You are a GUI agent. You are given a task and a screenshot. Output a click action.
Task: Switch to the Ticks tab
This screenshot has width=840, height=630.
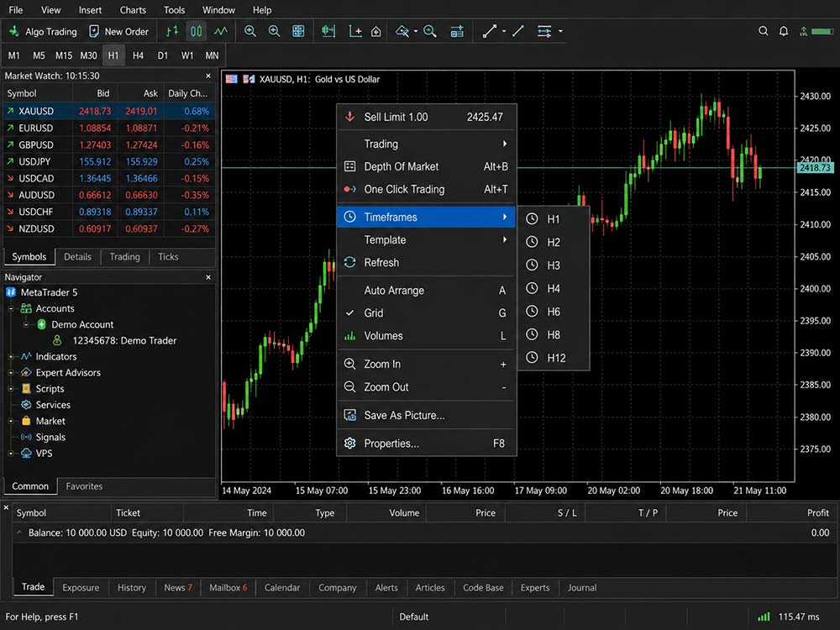(168, 257)
